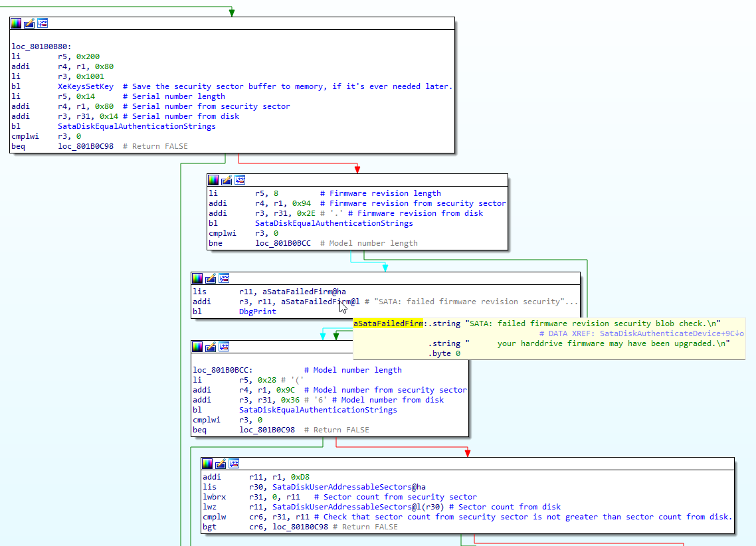This screenshot has height=546, width=756.
Task: Set node color on DbgPrint node
Action: coord(197,278)
